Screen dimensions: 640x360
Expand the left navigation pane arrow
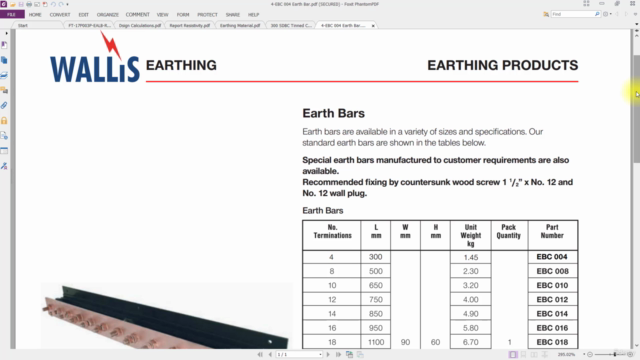click(x=6, y=33)
